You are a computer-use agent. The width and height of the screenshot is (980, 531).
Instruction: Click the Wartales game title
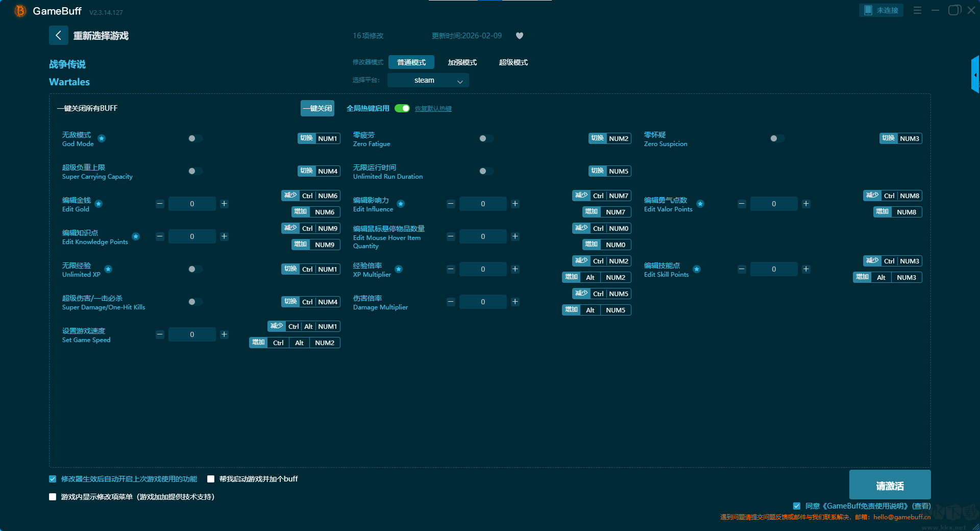tap(69, 82)
